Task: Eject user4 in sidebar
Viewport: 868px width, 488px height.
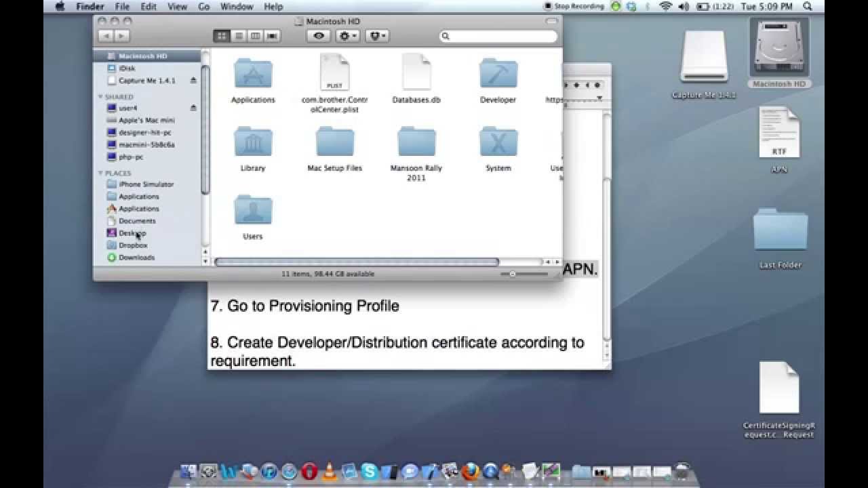Action: 193,108
